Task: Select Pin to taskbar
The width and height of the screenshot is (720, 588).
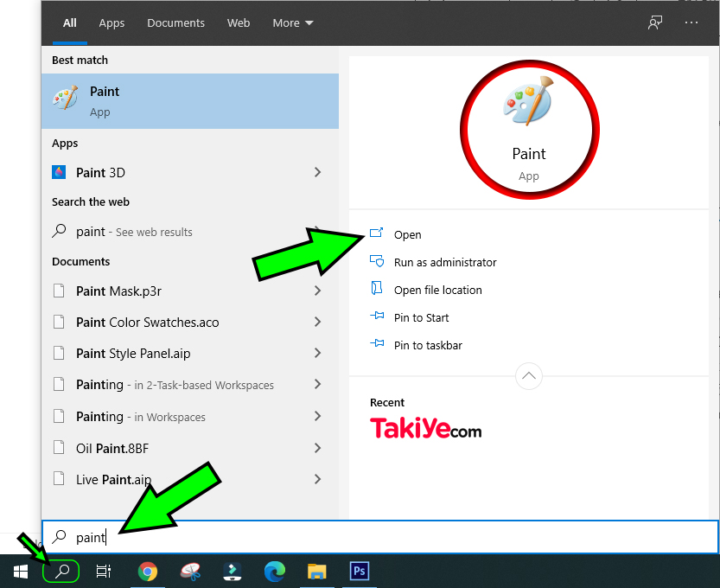Action: point(428,346)
